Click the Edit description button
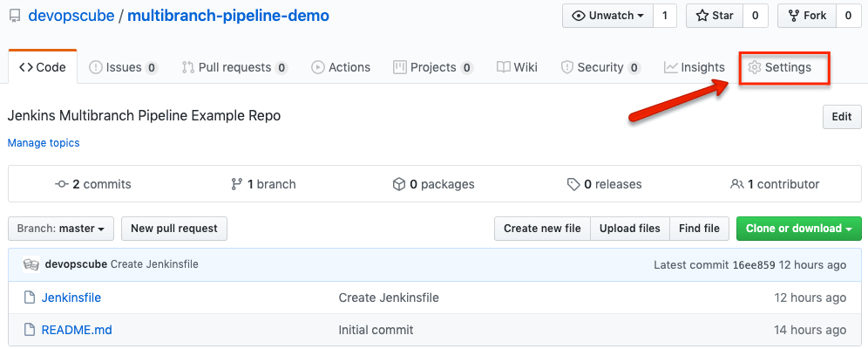 click(x=841, y=117)
